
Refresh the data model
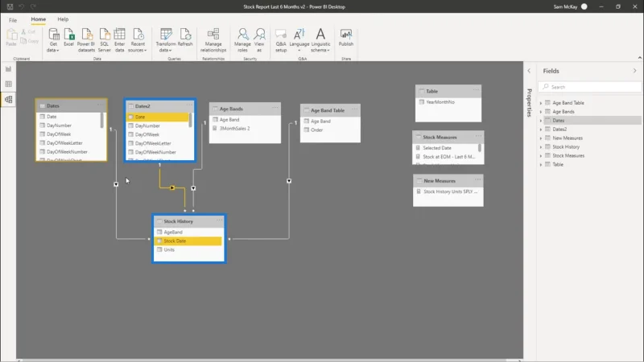pyautogui.click(x=185, y=37)
